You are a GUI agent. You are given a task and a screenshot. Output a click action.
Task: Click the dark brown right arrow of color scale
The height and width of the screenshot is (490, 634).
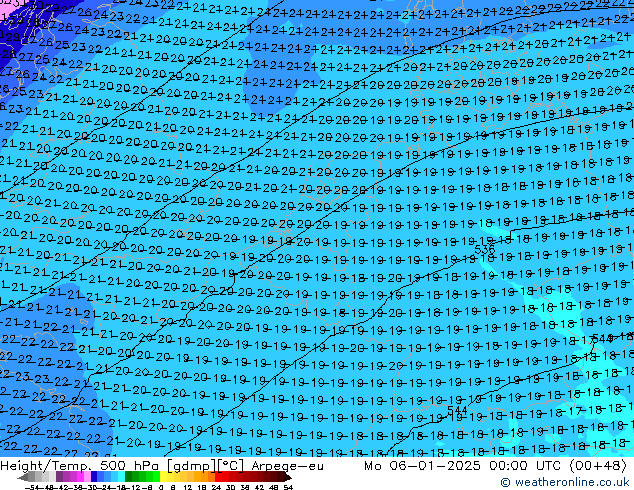(x=288, y=477)
